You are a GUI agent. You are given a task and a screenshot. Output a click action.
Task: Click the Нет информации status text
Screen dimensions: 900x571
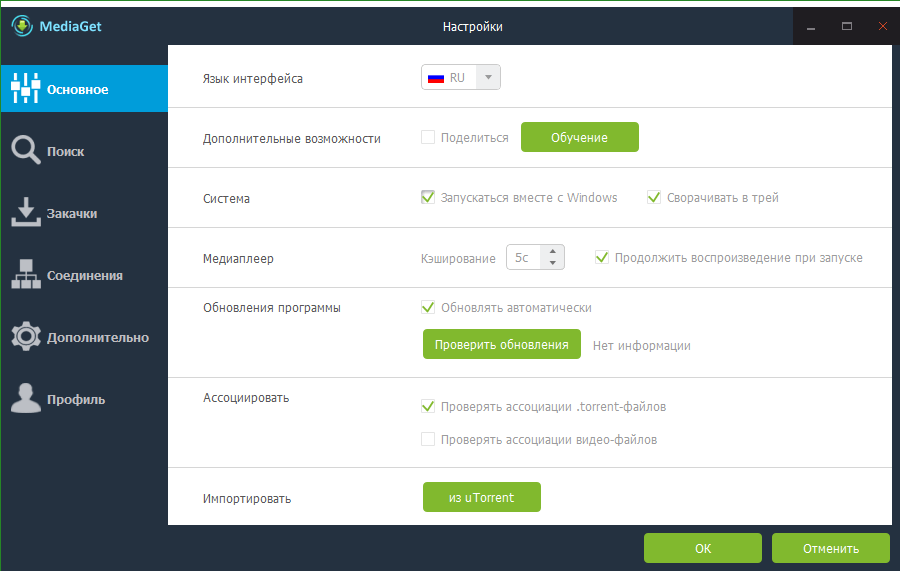(x=642, y=345)
